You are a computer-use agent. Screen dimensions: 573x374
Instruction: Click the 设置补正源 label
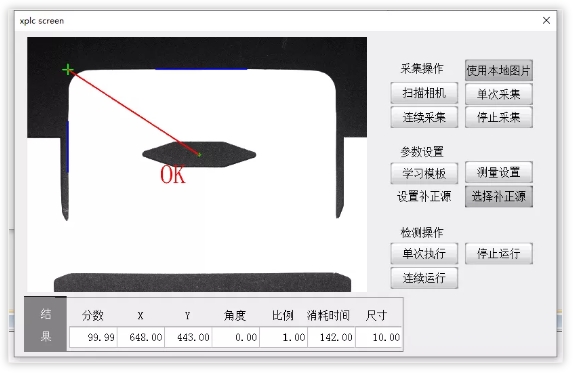tap(424, 197)
